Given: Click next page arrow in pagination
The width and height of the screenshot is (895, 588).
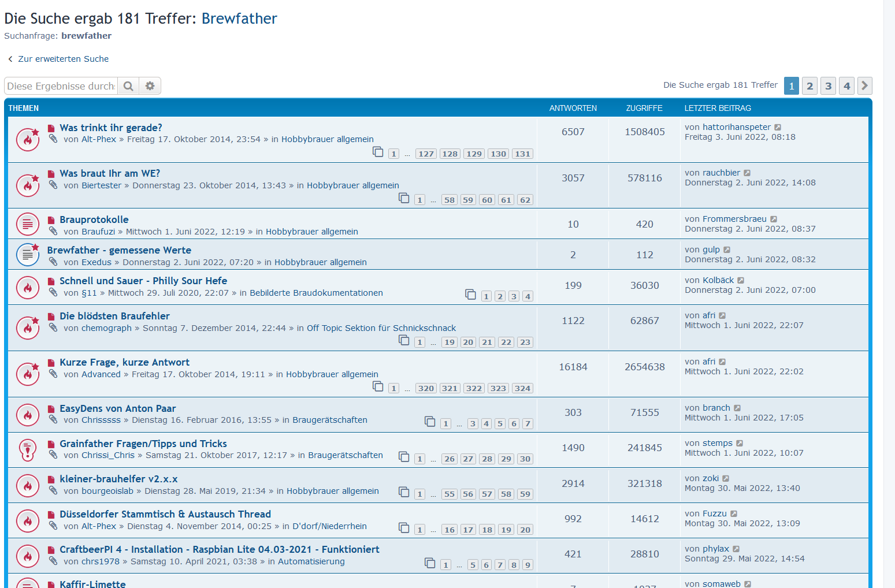Looking at the screenshot, I should click(864, 86).
